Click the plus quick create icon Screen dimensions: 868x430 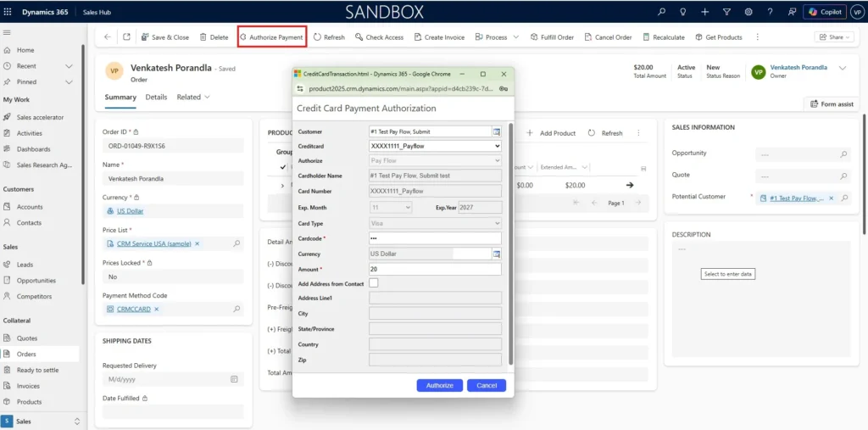coord(704,12)
